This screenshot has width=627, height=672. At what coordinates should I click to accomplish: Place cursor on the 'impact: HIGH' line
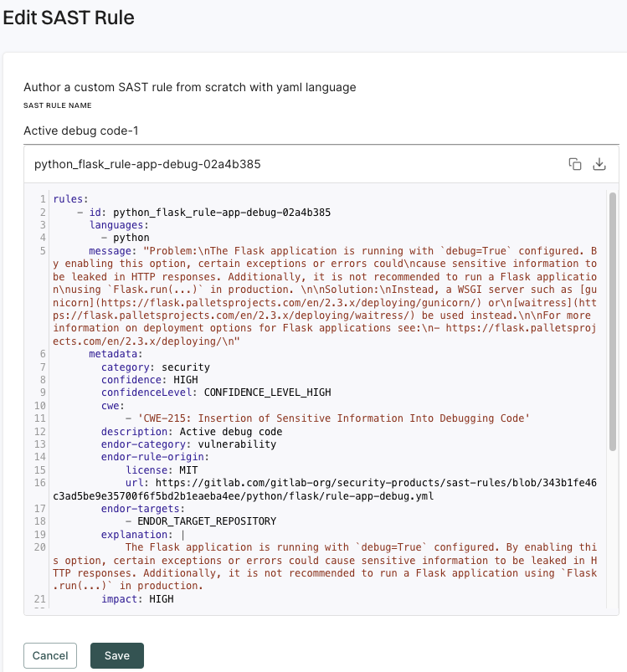point(138,599)
